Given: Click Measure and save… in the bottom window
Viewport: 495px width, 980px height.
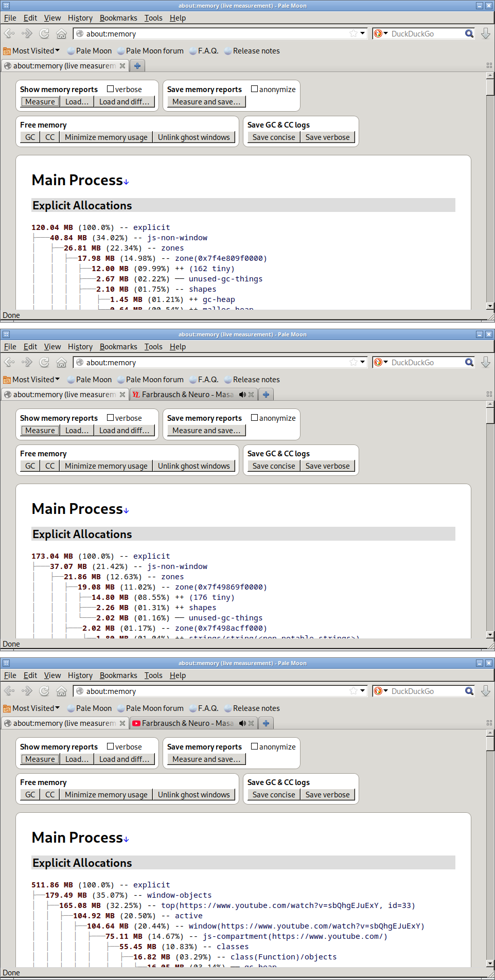Looking at the screenshot, I should (206, 759).
